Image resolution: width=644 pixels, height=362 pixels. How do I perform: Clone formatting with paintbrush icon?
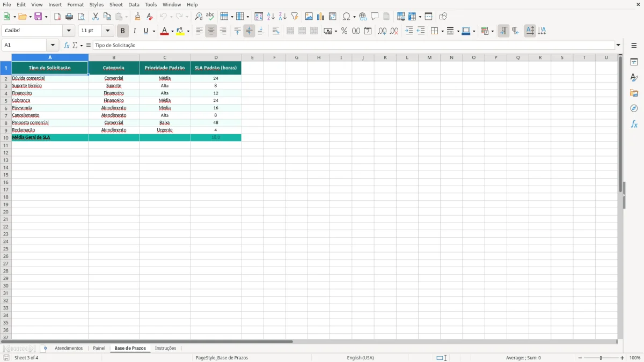(137, 17)
